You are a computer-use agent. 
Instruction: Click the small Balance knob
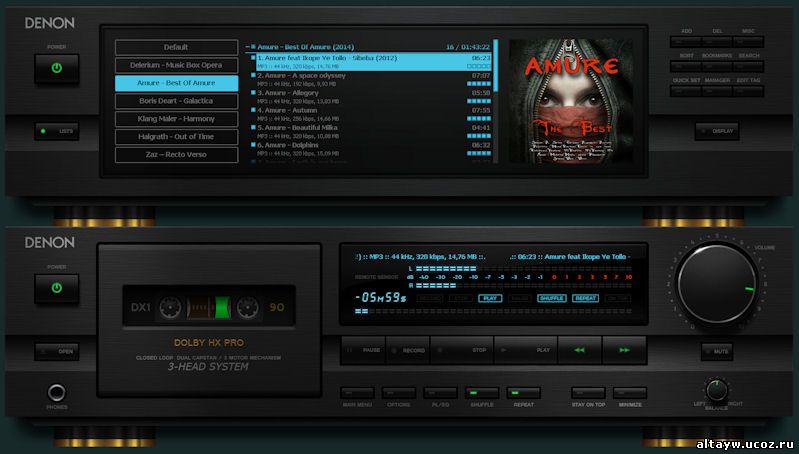point(716,390)
